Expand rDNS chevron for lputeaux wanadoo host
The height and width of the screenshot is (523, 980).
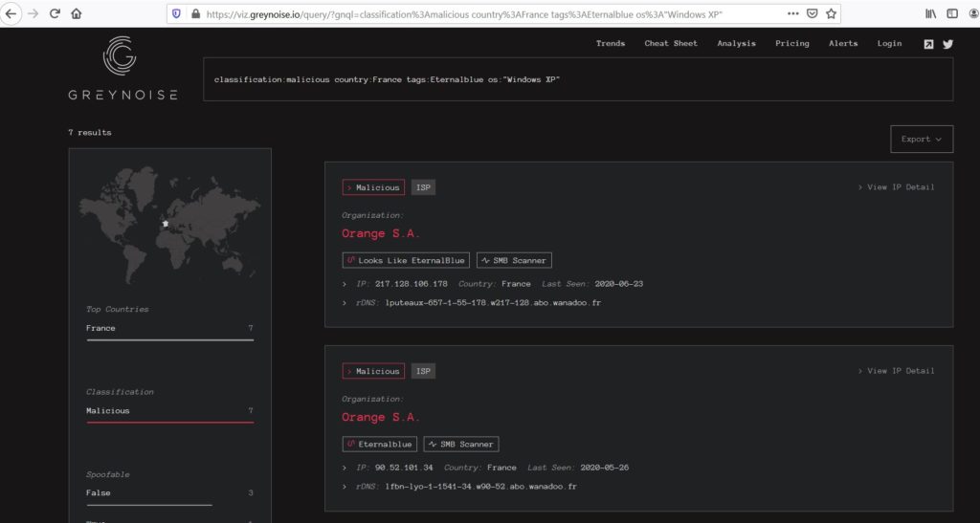pyautogui.click(x=345, y=303)
